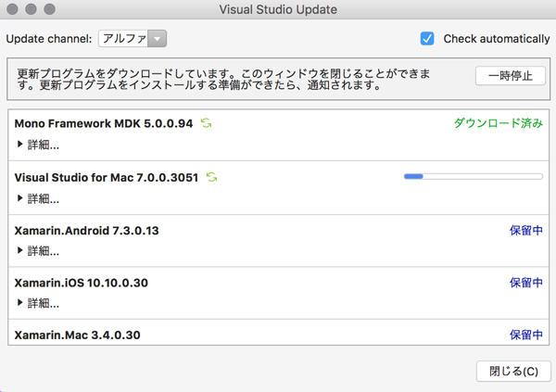Click 保留中 status for Xamarin.Android
Image resolution: width=556 pixels, height=392 pixels.
(x=526, y=231)
